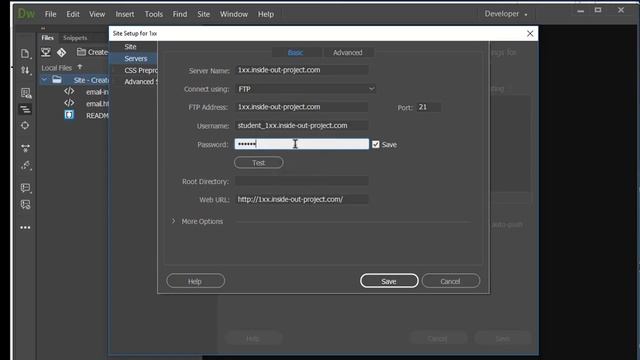Click the Git diamond icon in Files panel

point(62,52)
